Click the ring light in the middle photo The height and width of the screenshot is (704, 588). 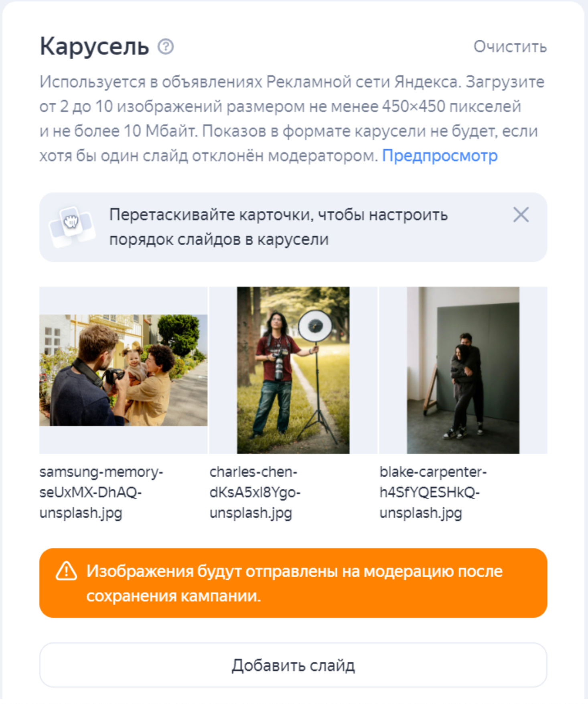[315, 325]
